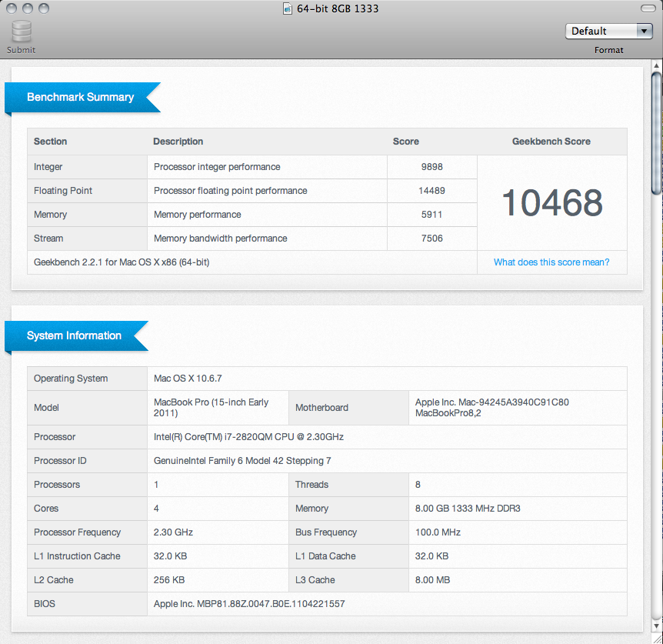
Task: Click Bus Frequency value '100.0 MHz'
Action: point(438,532)
